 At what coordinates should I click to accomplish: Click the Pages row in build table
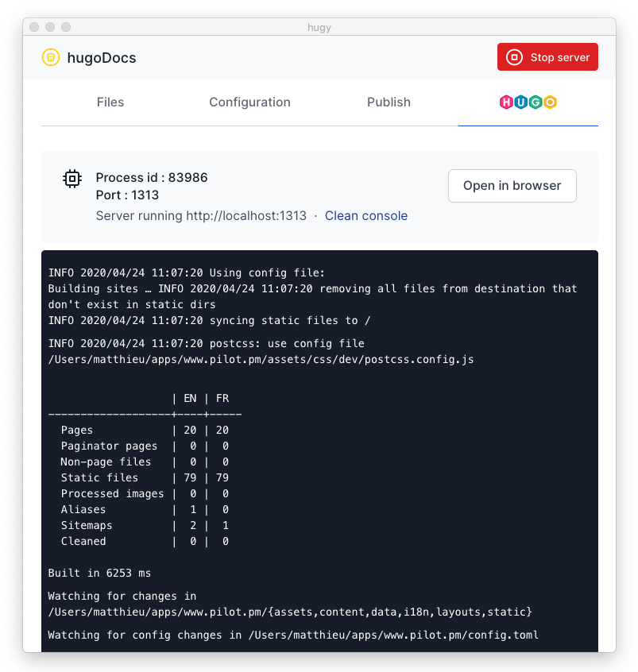[x=145, y=430]
